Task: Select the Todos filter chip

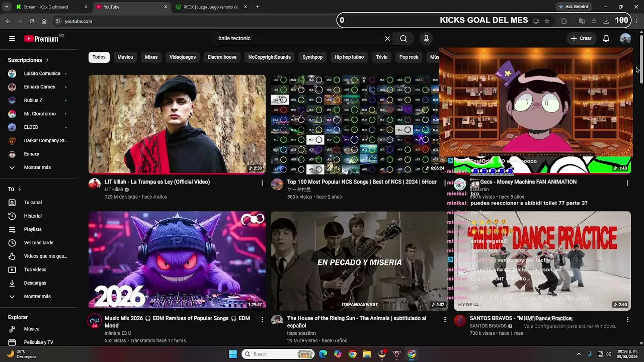Action: click(x=99, y=57)
